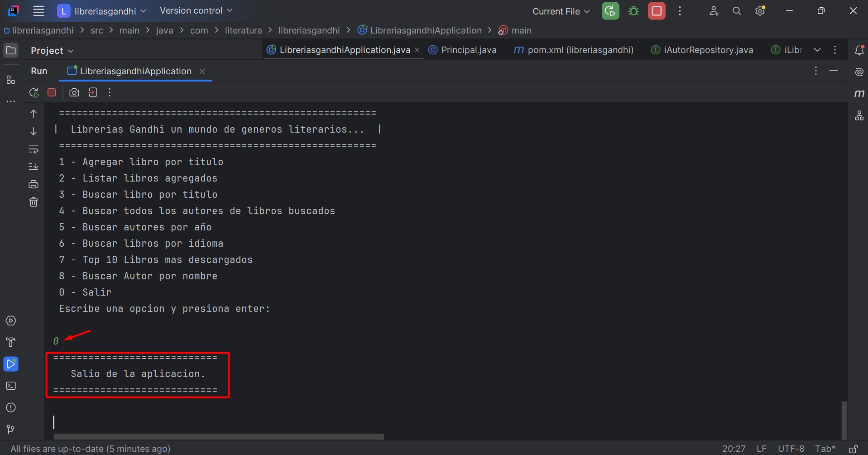Open More Actions next to stop button
The image size is (868, 455).
click(x=680, y=11)
